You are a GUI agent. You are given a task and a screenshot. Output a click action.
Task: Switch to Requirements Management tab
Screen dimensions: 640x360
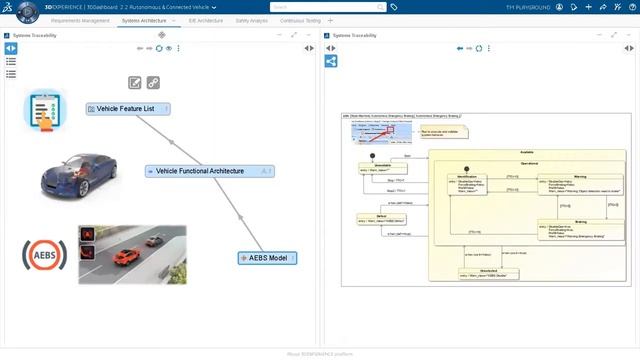tap(80, 20)
